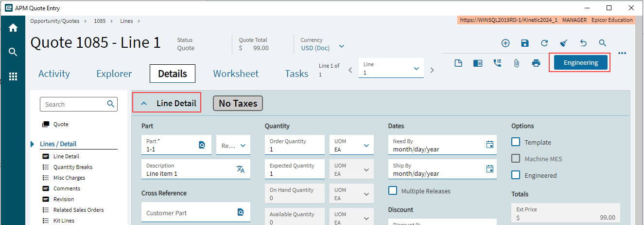Image resolution: width=644 pixels, height=225 pixels.
Task: Open Ship By calendar picker
Action: (x=490, y=169)
